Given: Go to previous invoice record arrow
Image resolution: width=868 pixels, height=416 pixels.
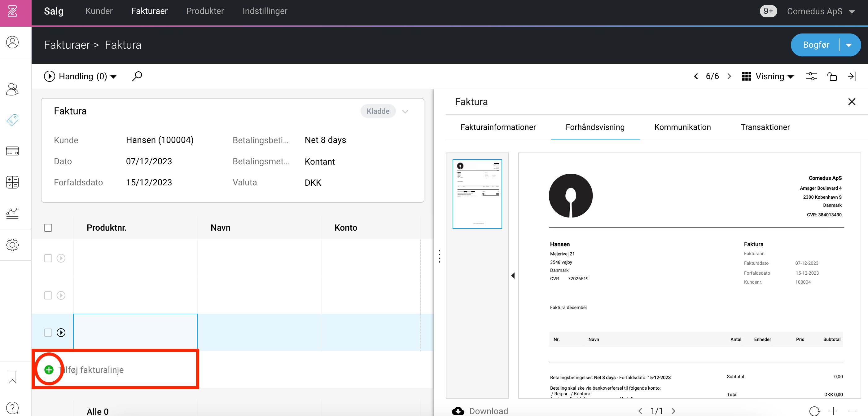Looking at the screenshot, I should pyautogui.click(x=696, y=77).
